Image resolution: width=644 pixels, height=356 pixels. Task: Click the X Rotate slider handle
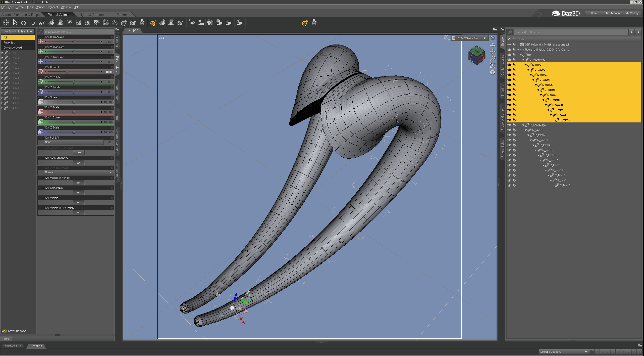(x=67, y=72)
